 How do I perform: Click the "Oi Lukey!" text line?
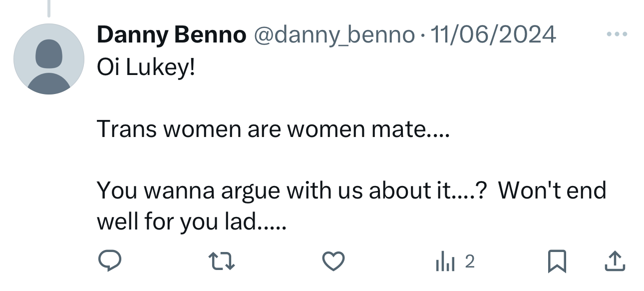[x=145, y=68]
